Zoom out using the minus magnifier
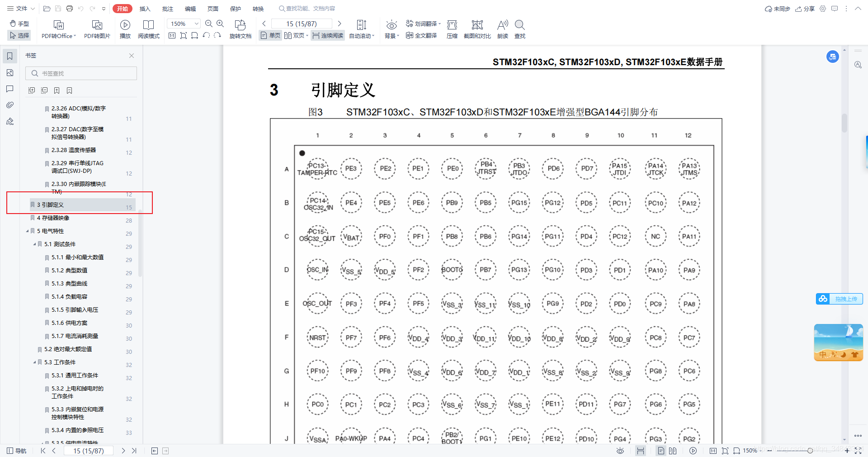 tap(208, 24)
